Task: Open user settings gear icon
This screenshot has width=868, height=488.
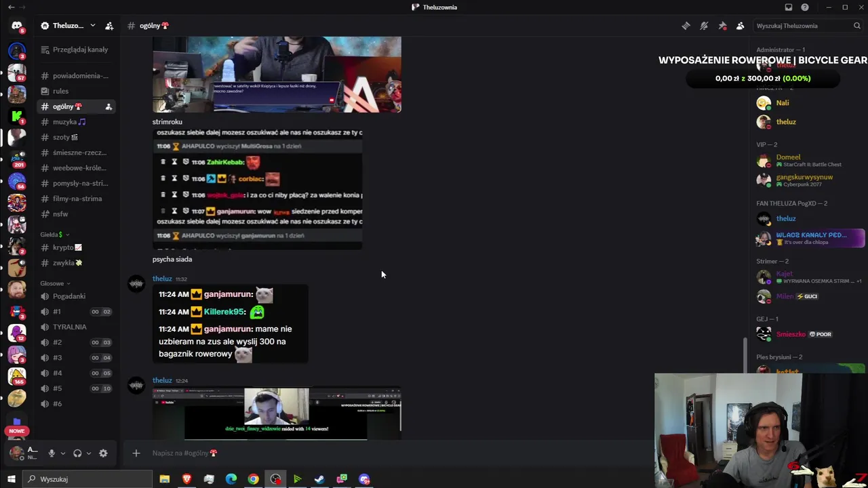Action: pos(103,453)
